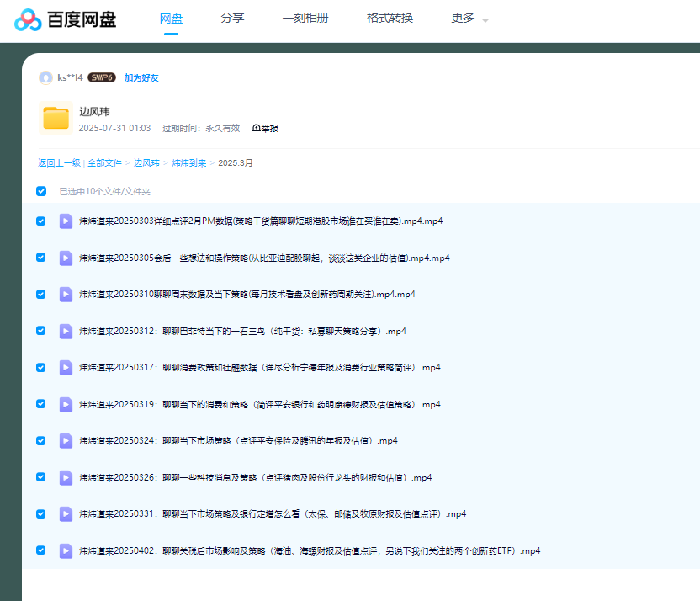
Task: Click the yellow 边风玮 folder icon
Action: [x=56, y=118]
